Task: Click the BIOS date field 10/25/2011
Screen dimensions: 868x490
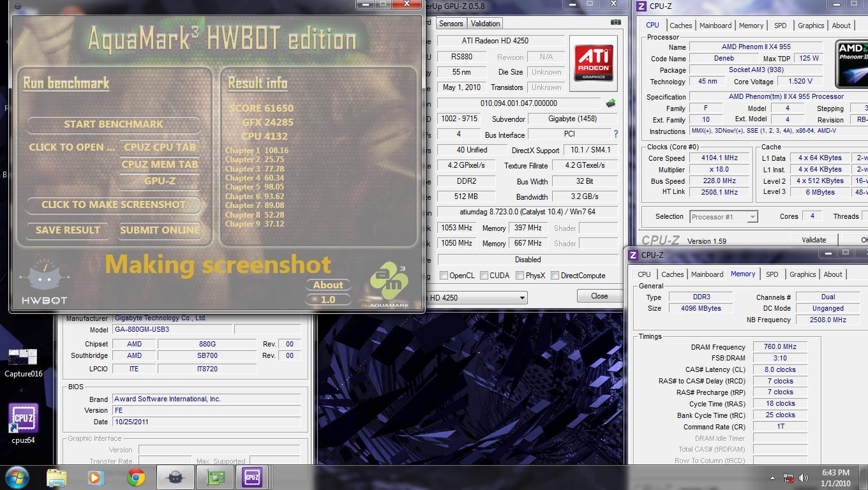Action: (x=206, y=422)
